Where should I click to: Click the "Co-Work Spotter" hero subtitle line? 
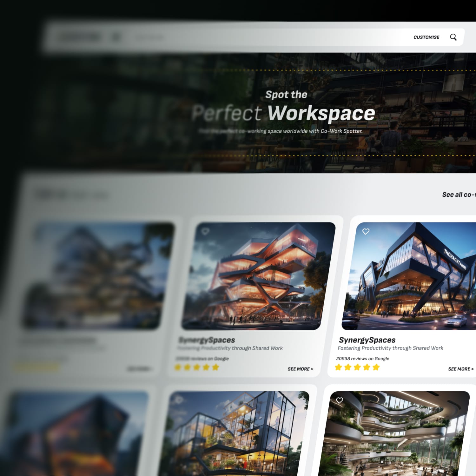(281, 131)
